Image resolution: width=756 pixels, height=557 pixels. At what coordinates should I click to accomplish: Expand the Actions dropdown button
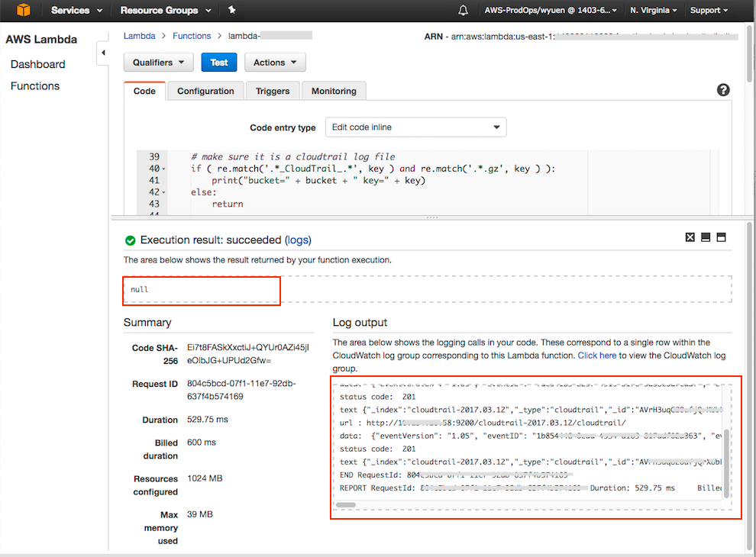click(275, 63)
